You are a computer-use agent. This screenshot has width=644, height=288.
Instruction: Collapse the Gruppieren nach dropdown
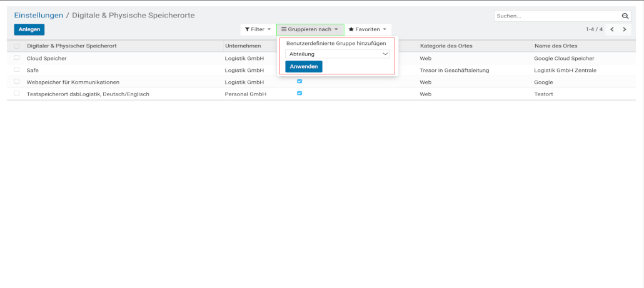click(x=309, y=29)
